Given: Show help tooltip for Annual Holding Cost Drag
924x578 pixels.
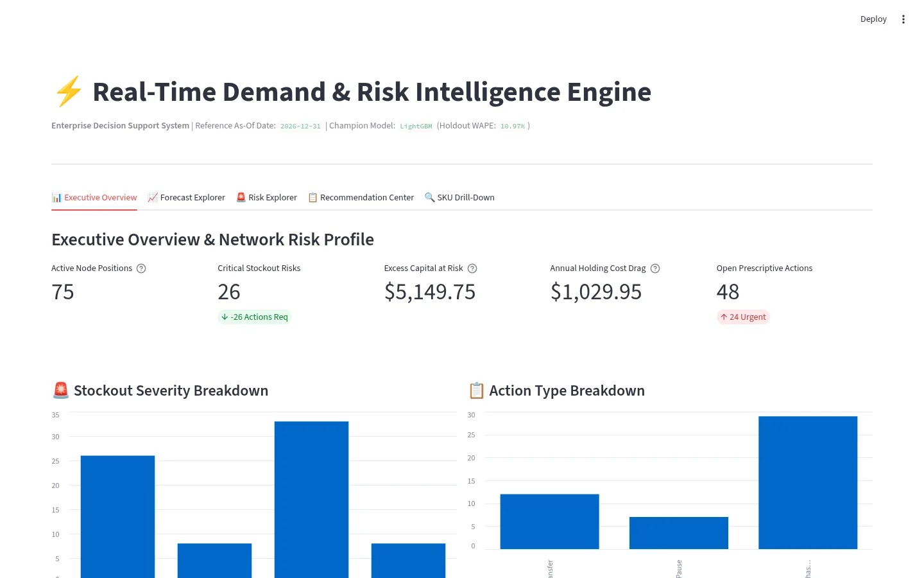Looking at the screenshot, I should point(655,268).
